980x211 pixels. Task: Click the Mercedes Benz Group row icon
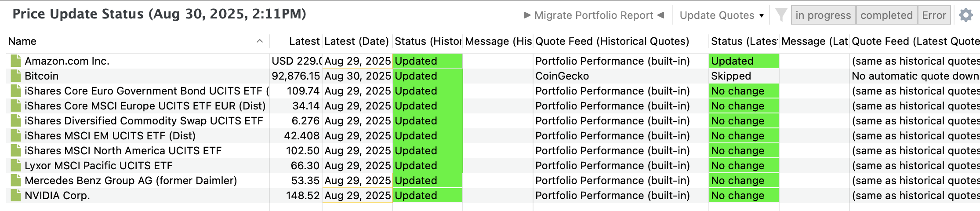tap(16, 181)
